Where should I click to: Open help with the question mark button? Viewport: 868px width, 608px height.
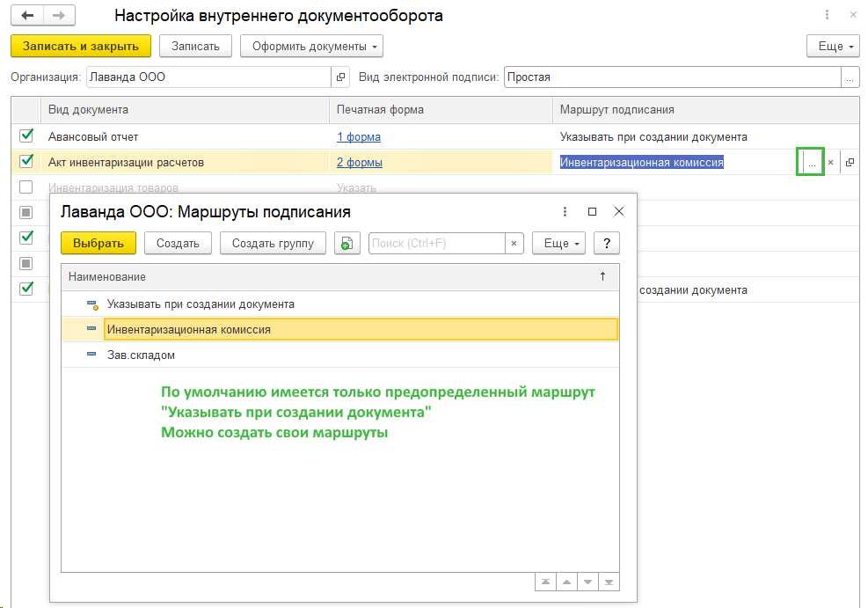[607, 243]
